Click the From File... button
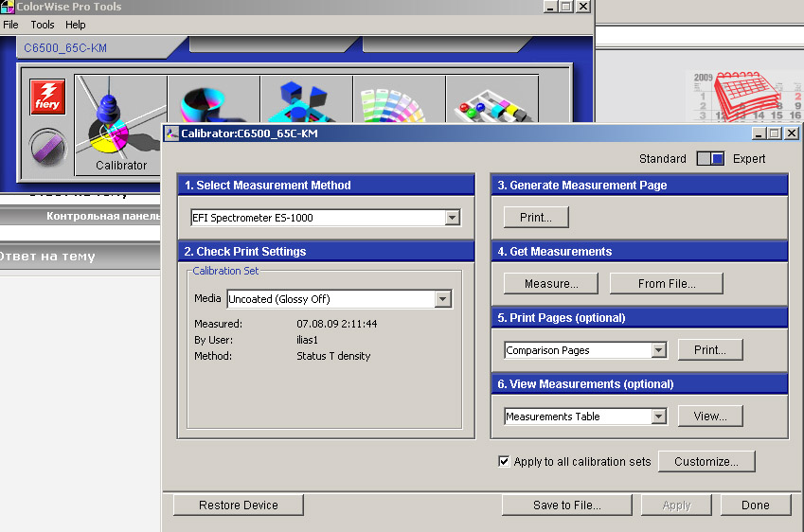The height and width of the screenshot is (532, 804). point(666,283)
